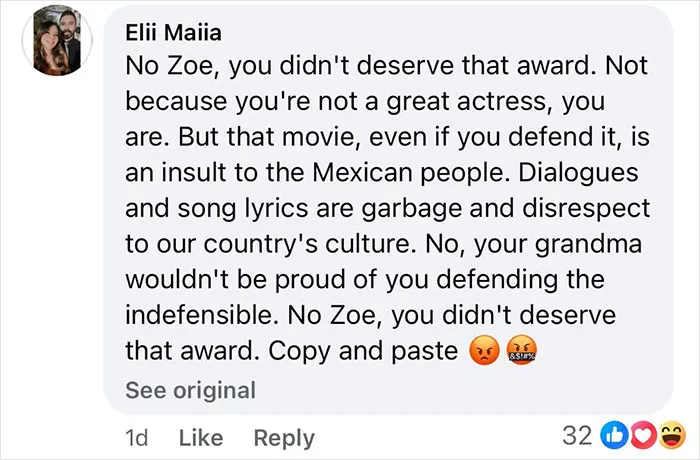
Task: Click the blue thumbs-up reaction icon
Action: pyautogui.click(x=614, y=435)
